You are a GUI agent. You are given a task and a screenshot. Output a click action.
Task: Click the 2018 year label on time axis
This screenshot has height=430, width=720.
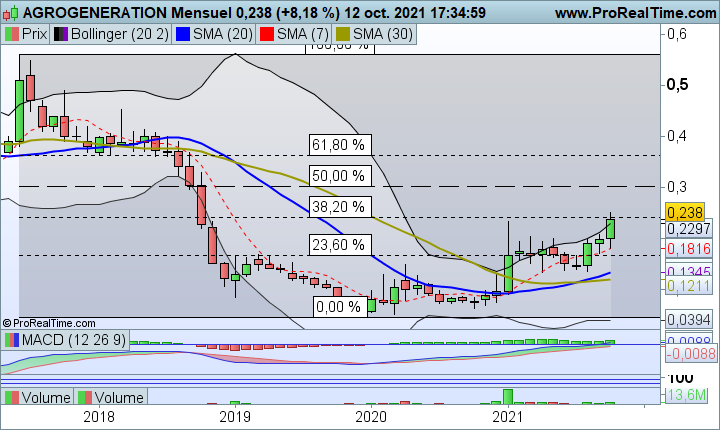(99, 417)
